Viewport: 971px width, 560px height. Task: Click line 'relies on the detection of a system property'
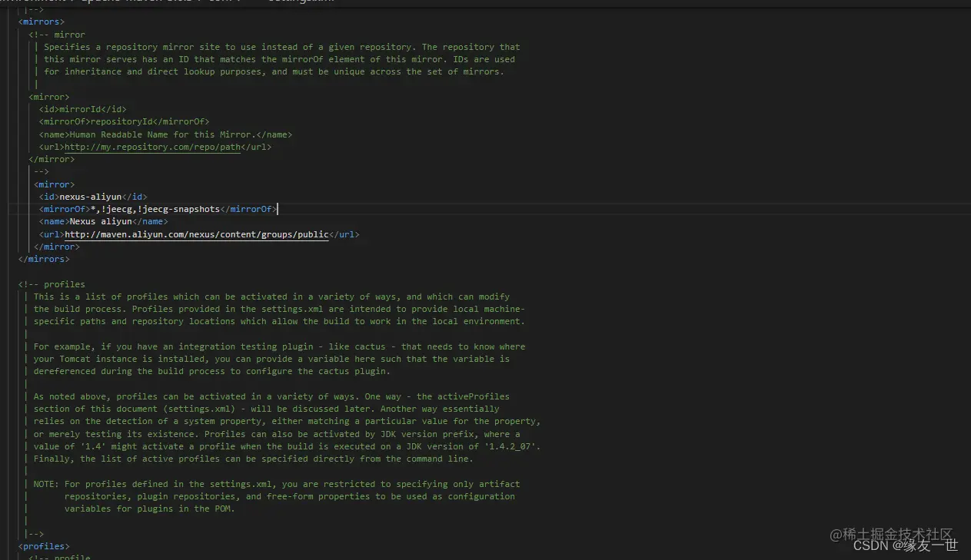(x=287, y=421)
